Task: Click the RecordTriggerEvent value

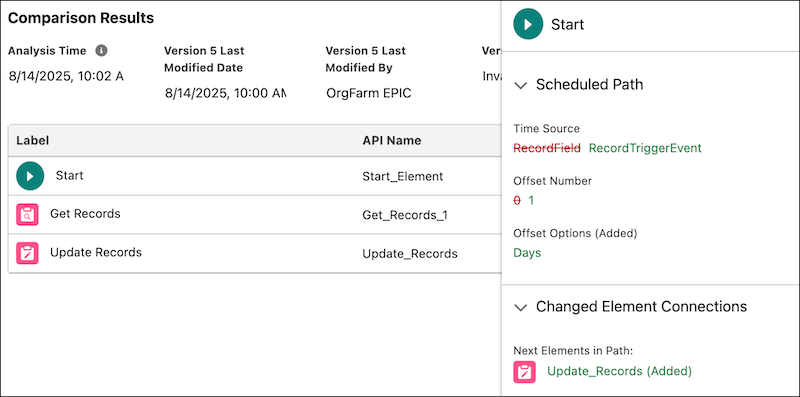Action: 645,148
